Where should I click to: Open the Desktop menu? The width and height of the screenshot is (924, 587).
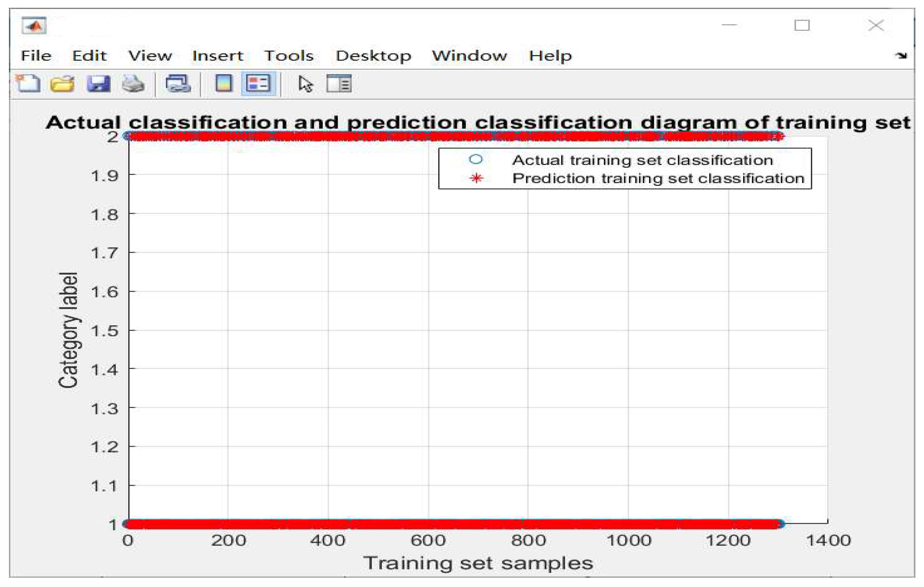(x=373, y=56)
